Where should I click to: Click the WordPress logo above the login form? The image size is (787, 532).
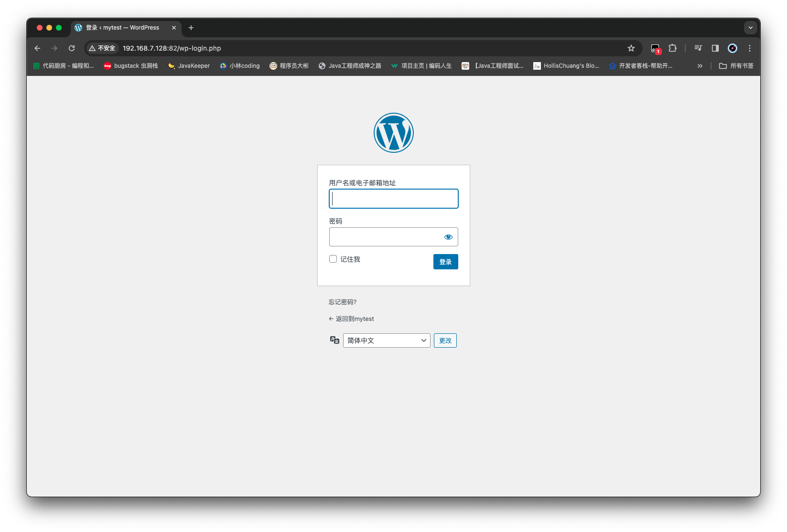click(x=393, y=133)
